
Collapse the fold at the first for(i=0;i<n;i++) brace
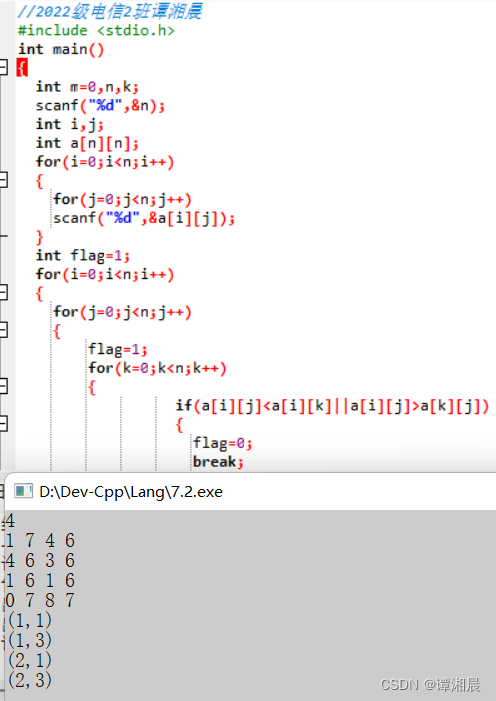coord(3,180)
